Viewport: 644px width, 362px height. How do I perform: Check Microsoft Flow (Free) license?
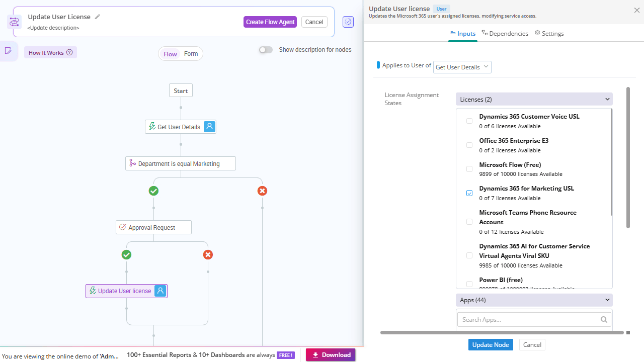[469, 169]
